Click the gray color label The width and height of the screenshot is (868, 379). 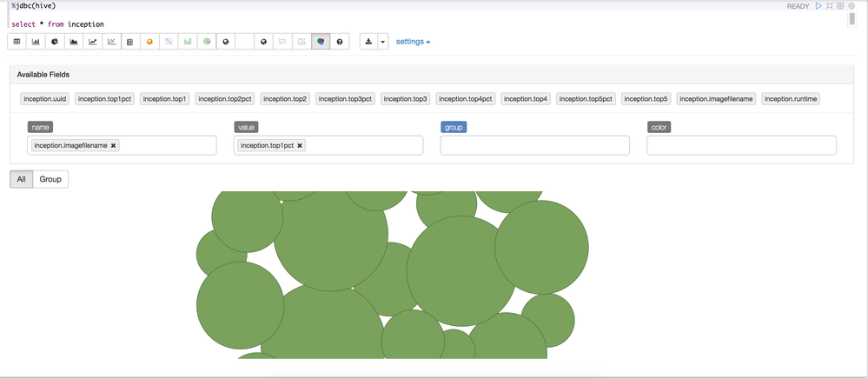pyautogui.click(x=659, y=128)
